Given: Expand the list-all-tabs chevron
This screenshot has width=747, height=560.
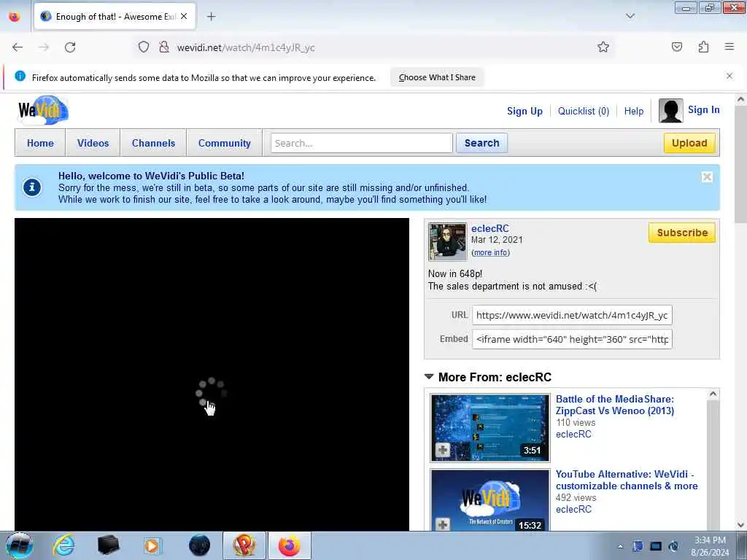Looking at the screenshot, I should coord(630,16).
